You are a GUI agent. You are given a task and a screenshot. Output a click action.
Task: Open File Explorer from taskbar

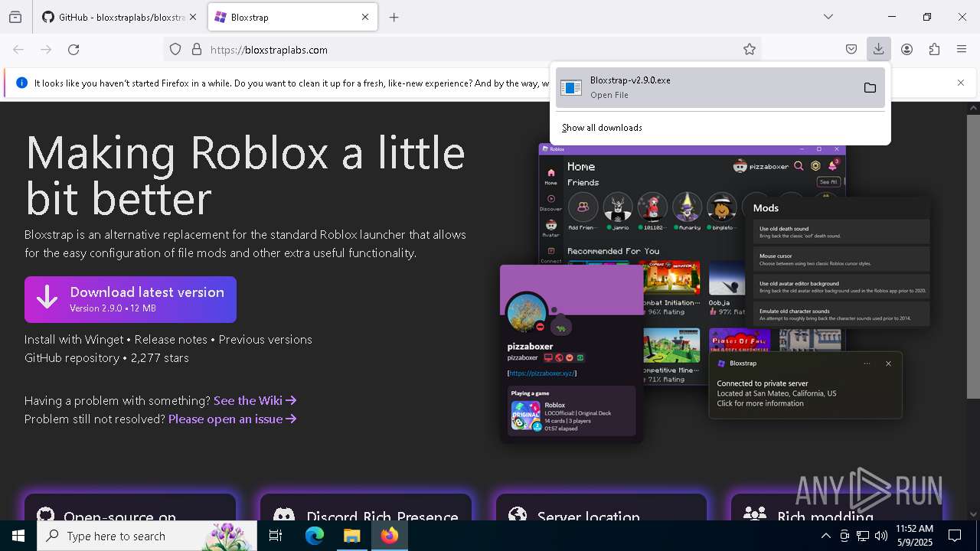[352, 536]
